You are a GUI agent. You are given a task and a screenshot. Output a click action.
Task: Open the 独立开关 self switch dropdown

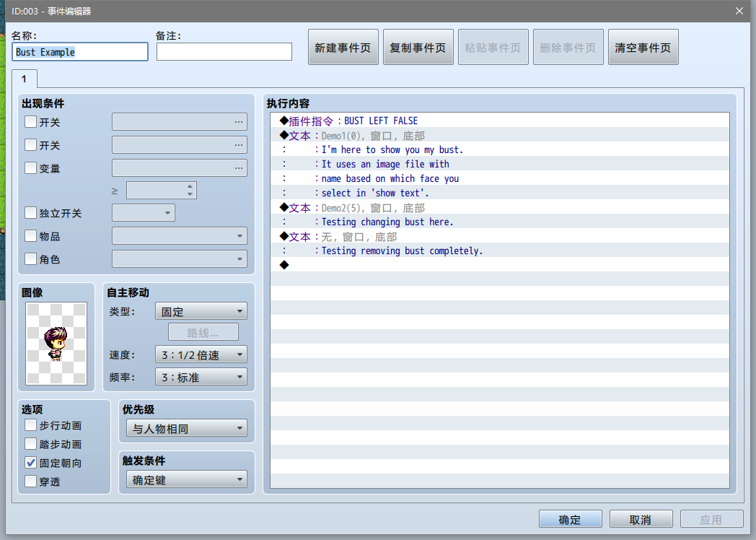point(144,213)
